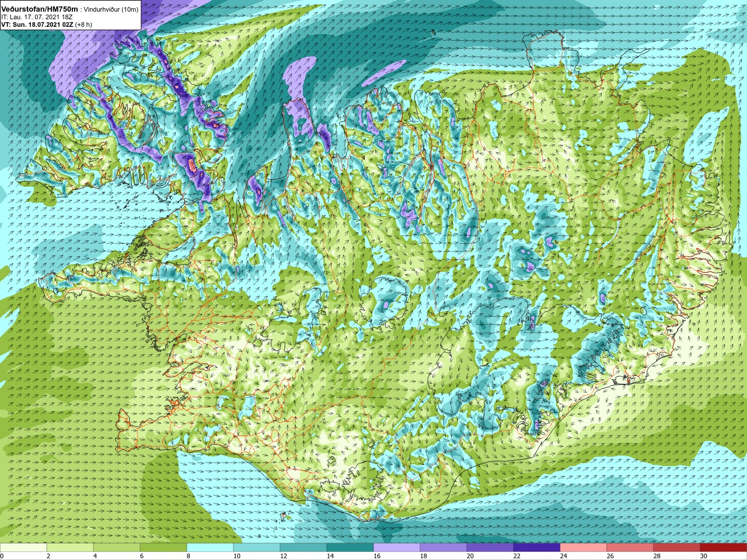This screenshot has width=747, height=560.
Task: Click the dark teal 14–16 legend swatch
Action: click(350, 548)
